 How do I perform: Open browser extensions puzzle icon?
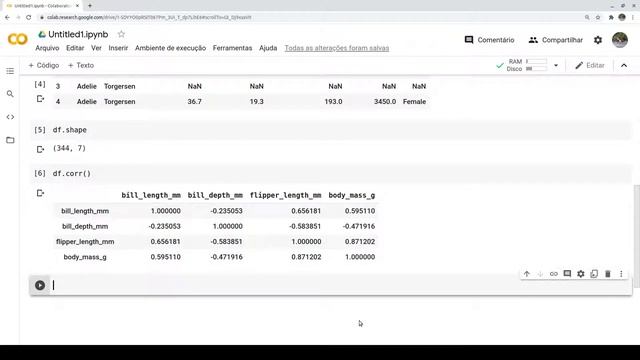tap(611, 17)
